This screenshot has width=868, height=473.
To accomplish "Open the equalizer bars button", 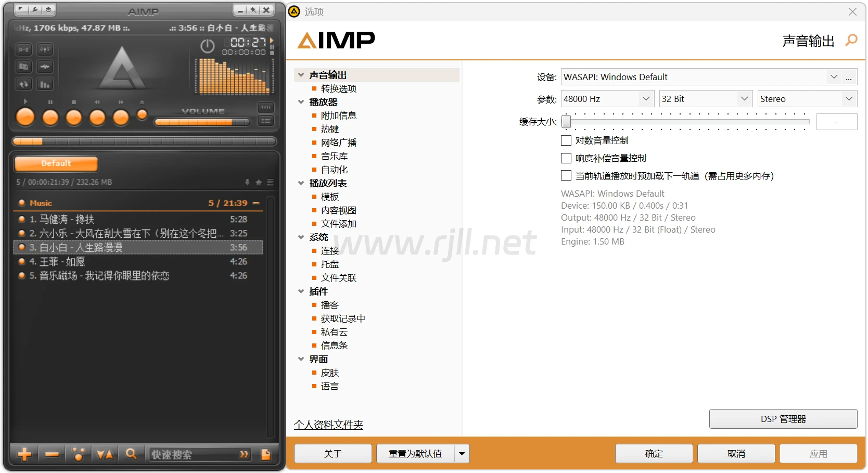I will [45, 84].
